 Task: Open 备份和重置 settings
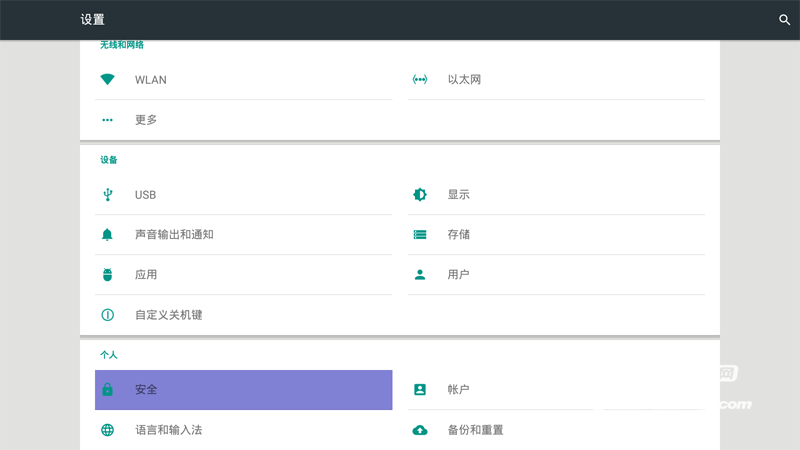(x=556, y=430)
